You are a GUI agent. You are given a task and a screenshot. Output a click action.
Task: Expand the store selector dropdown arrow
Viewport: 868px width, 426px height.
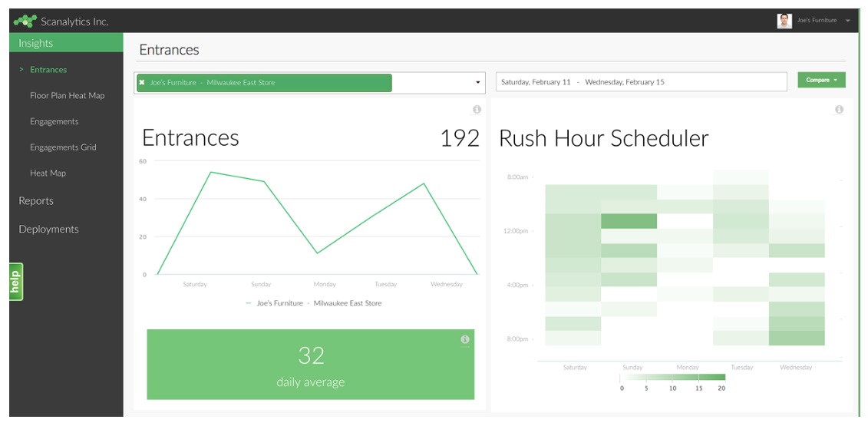478,82
